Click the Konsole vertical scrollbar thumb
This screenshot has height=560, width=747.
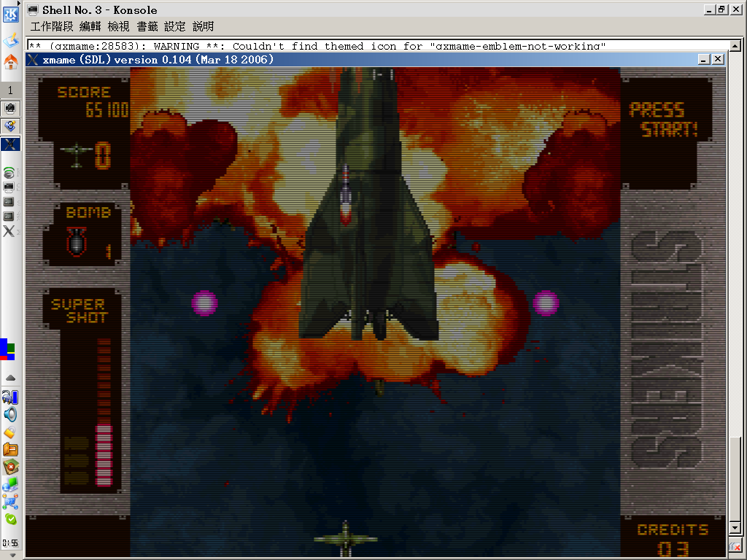tap(735, 480)
